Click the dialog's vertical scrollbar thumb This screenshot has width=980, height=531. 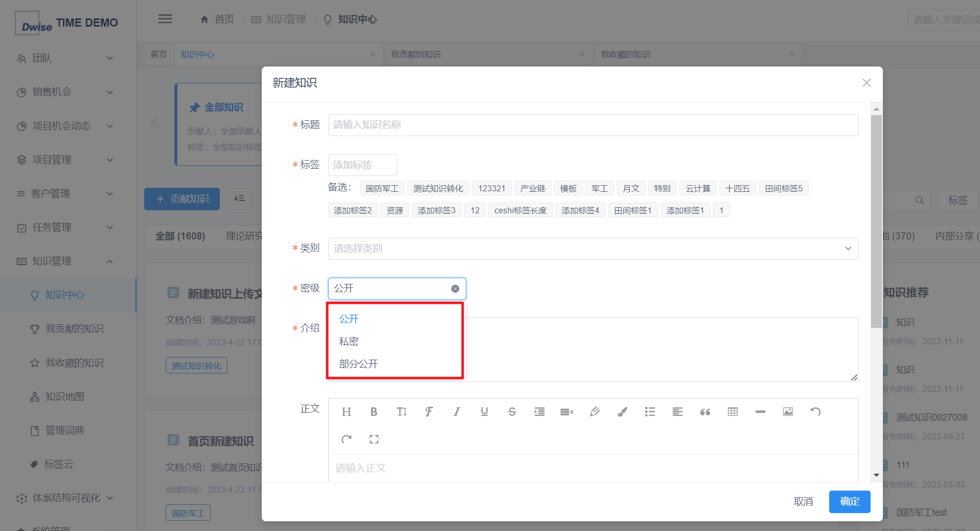(x=876, y=220)
